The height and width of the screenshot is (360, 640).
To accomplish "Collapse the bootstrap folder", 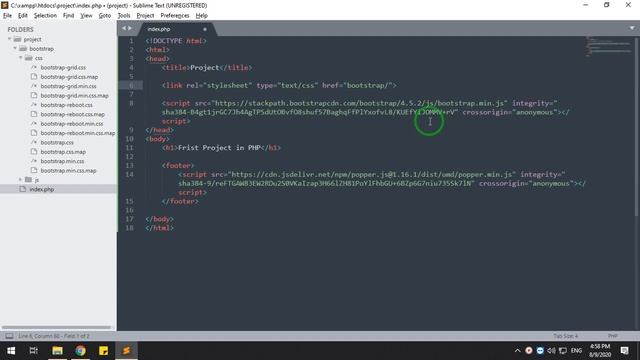I will point(15,49).
